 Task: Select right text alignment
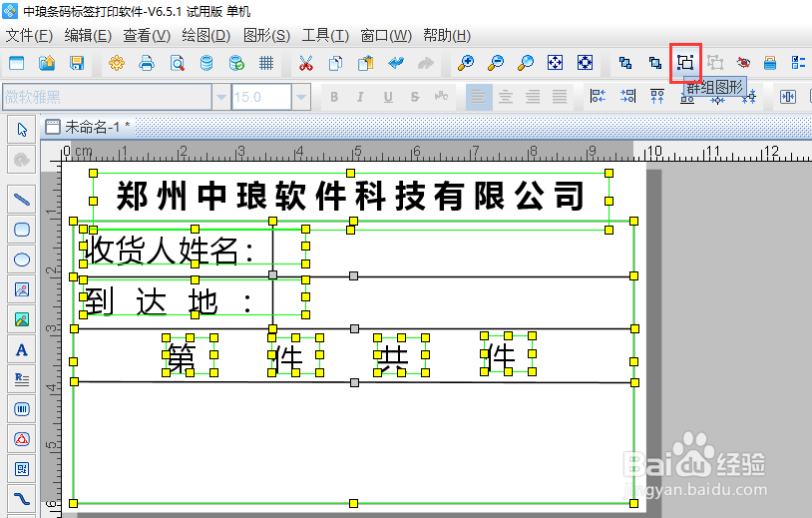tap(533, 97)
